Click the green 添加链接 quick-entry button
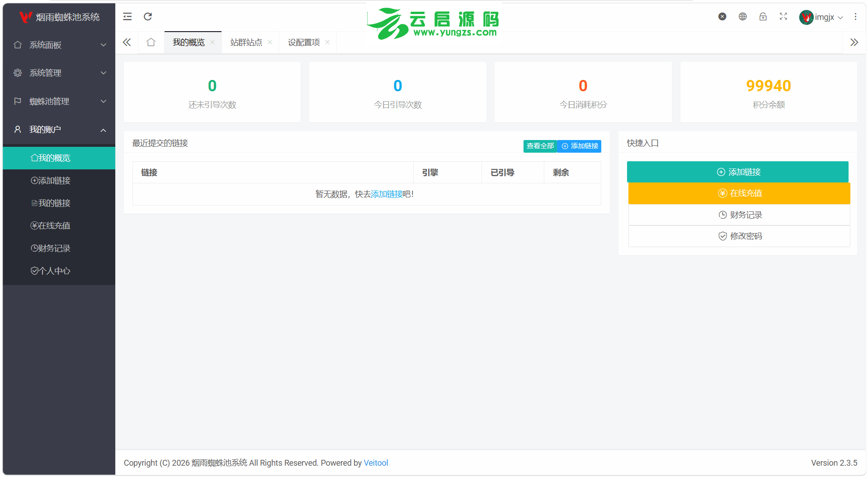This screenshot has height=477, width=868. (x=738, y=172)
